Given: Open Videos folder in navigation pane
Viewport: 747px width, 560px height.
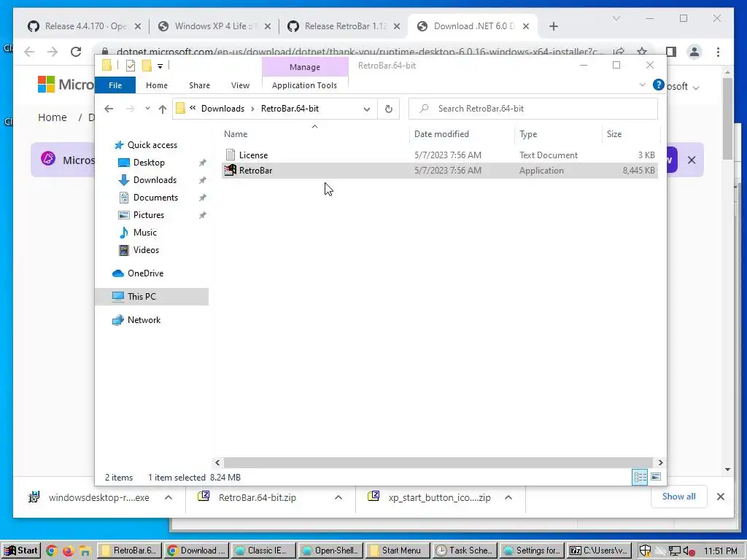Looking at the screenshot, I should (146, 250).
